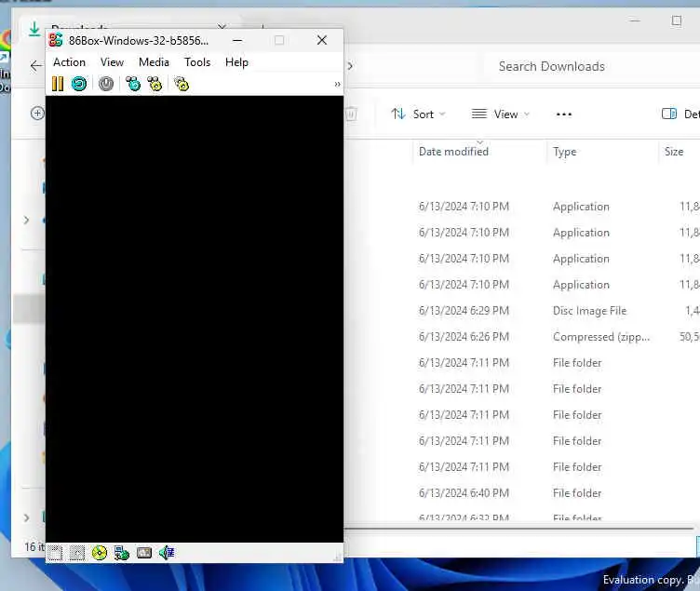Send Ctrl+Alt+Del with the teal keys icon

click(132, 84)
